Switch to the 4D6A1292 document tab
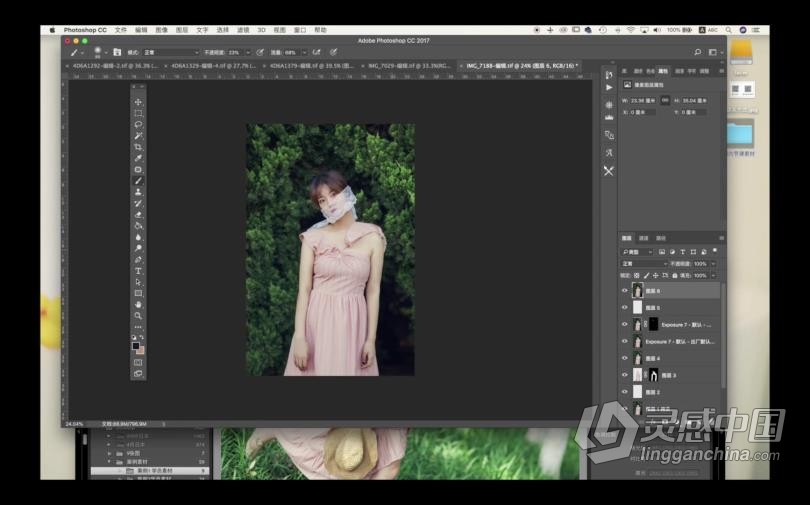The width and height of the screenshot is (810, 505). click(115, 66)
